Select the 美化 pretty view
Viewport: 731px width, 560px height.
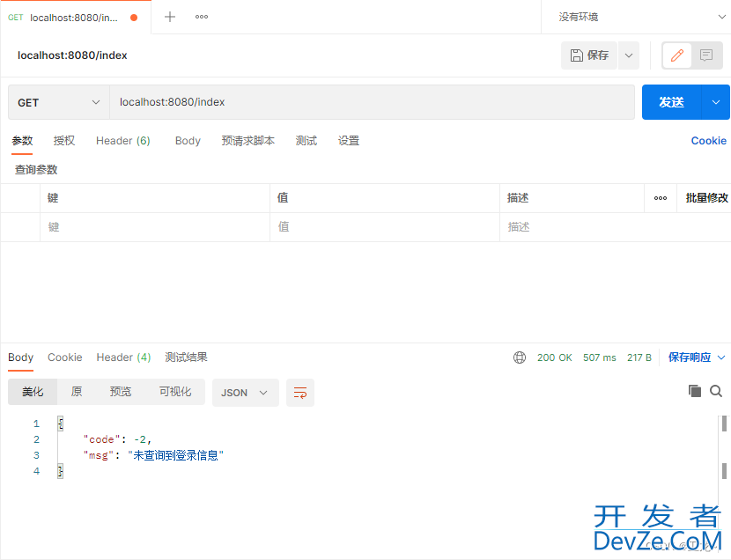tap(33, 392)
